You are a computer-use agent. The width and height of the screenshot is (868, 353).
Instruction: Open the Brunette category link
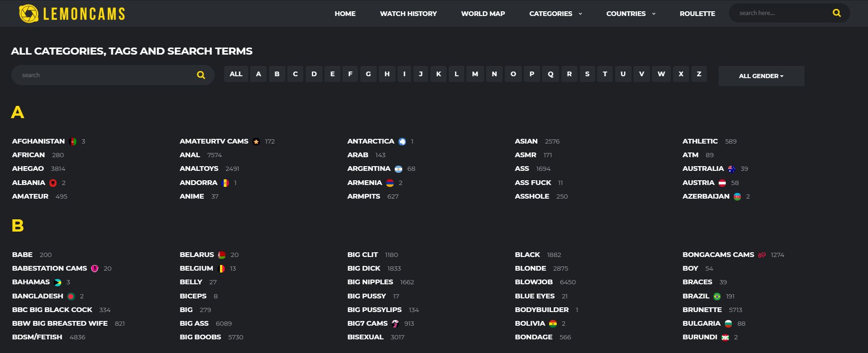702,310
